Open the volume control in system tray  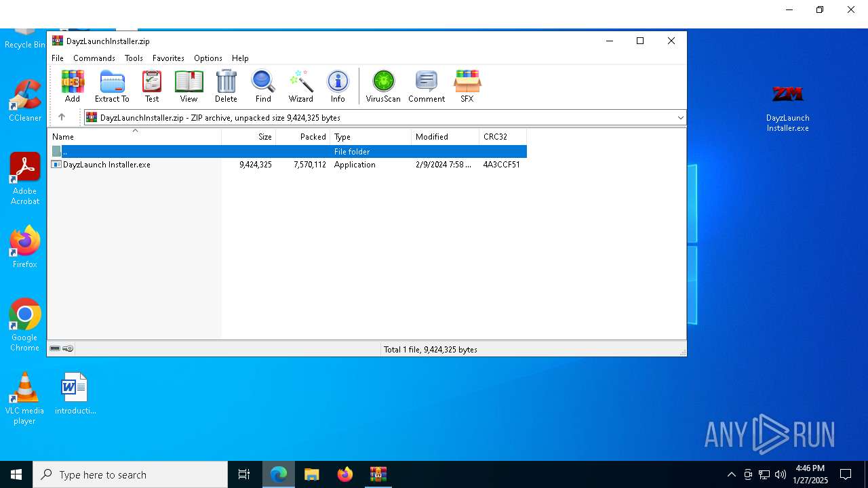tap(781, 474)
